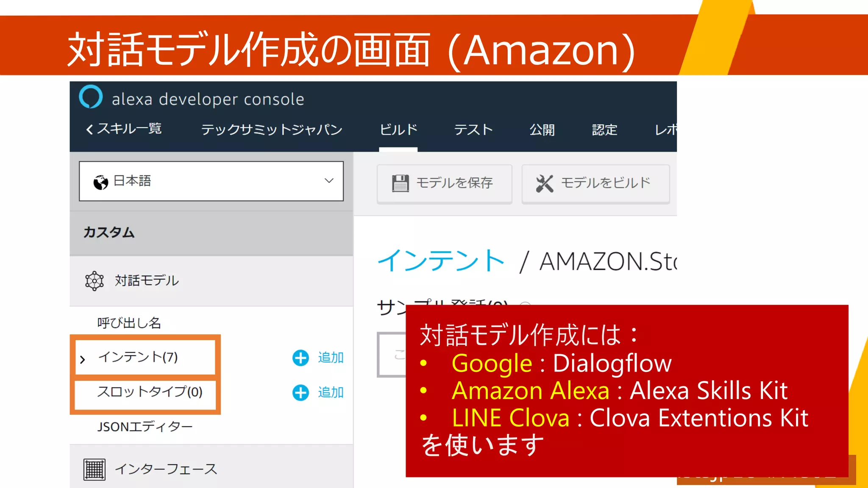Select the カスタム section header
The image size is (868, 488).
pyautogui.click(x=211, y=233)
